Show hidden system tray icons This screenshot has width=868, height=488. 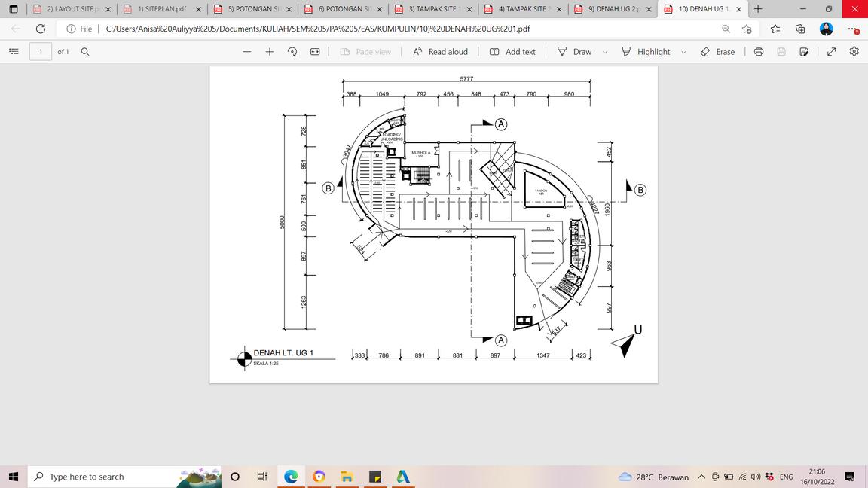pyautogui.click(x=701, y=477)
